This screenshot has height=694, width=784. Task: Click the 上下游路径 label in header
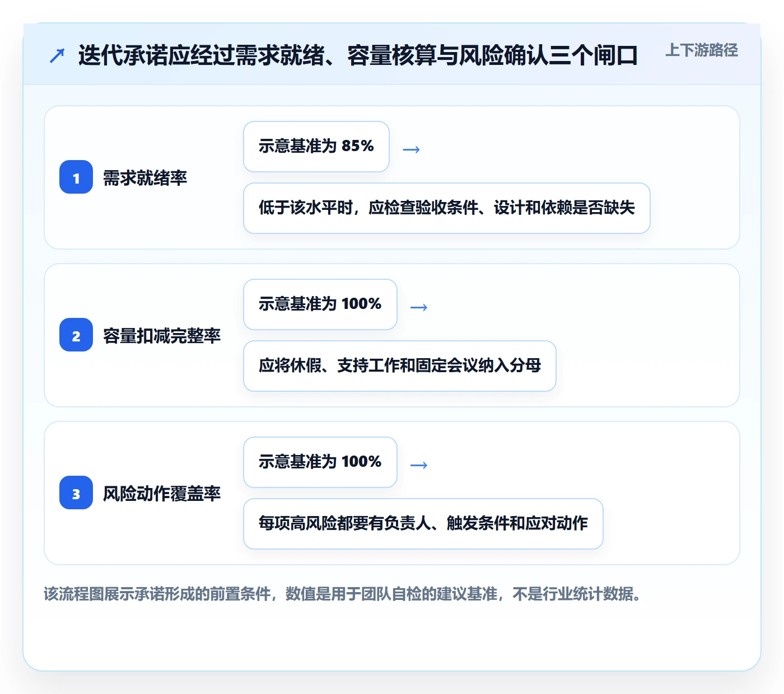click(x=701, y=50)
